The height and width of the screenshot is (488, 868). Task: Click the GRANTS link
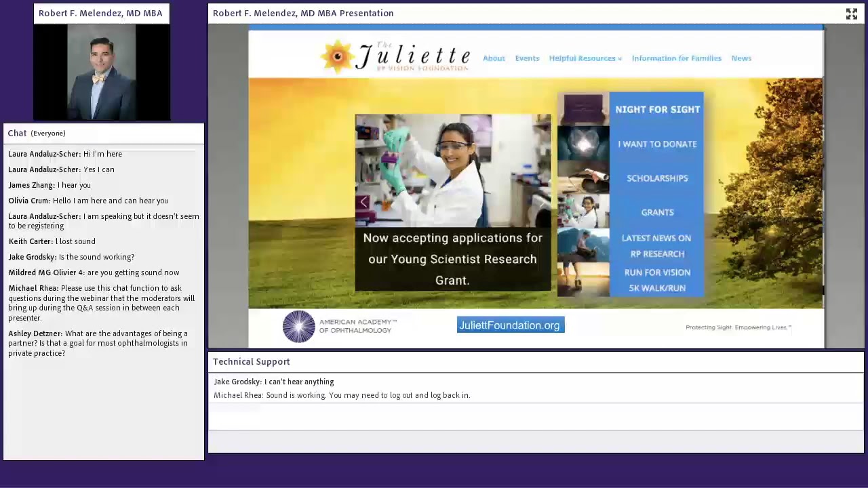657,212
